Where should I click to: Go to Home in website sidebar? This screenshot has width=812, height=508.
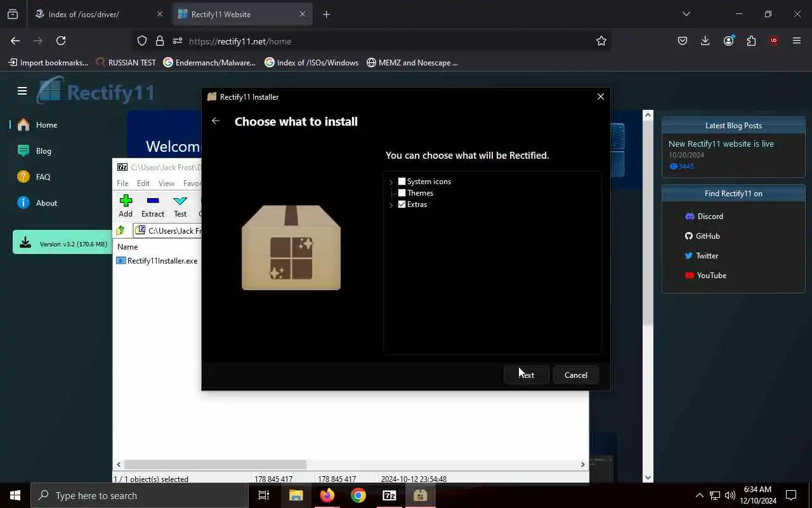coord(38,125)
